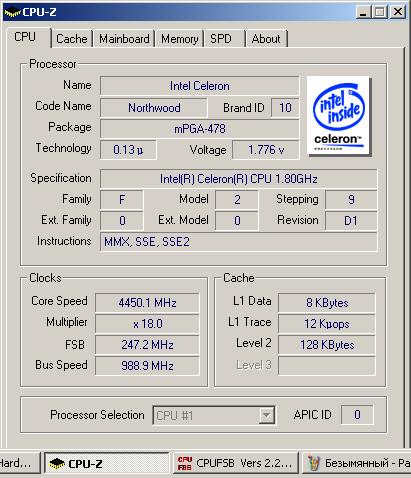The height and width of the screenshot is (478, 411).
Task: Click the Level 2 value 128 KBytes
Action: [x=327, y=345]
